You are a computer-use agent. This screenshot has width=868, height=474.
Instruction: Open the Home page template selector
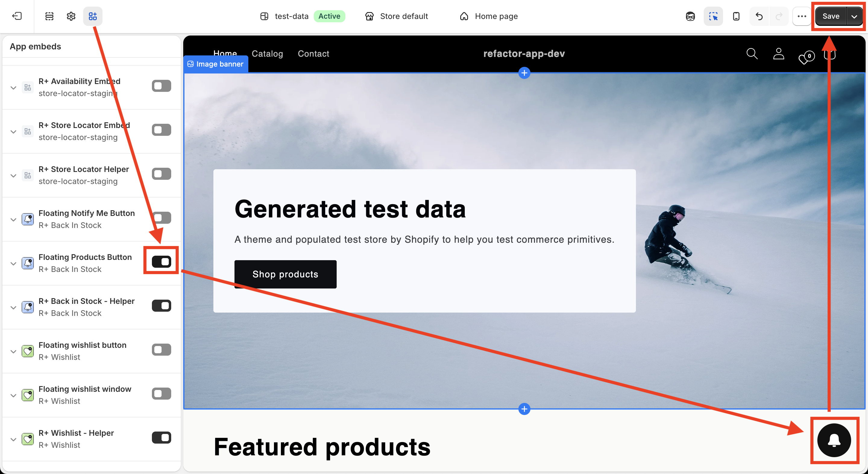[x=489, y=16]
